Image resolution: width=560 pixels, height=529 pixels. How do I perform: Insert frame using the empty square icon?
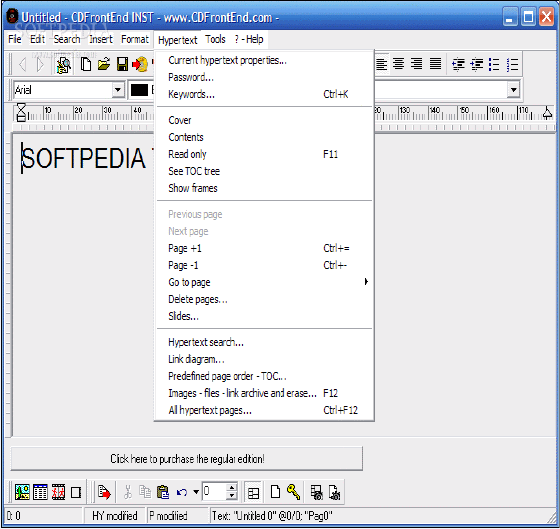point(76,493)
